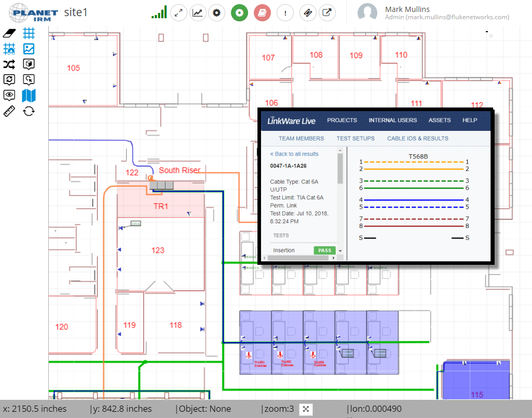
Task: Select the ruler measurement tool
Action: click(x=9, y=111)
